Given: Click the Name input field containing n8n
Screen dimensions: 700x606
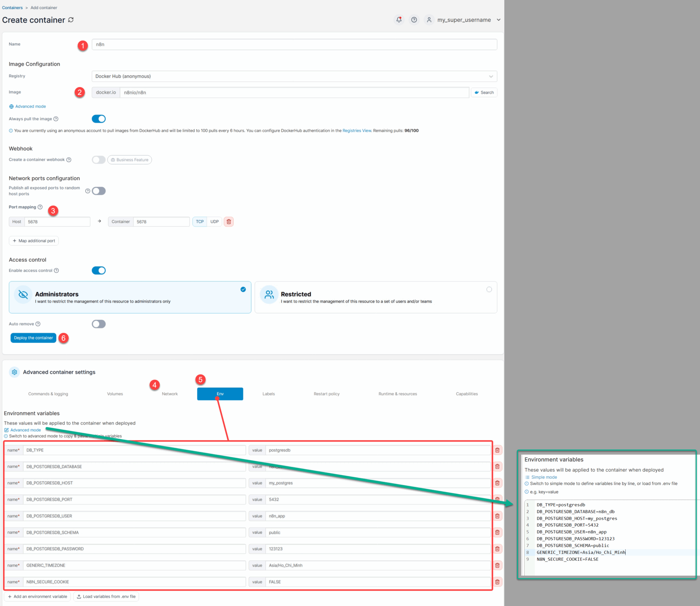Looking at the screenshot, I should click(x=294, y=44).
